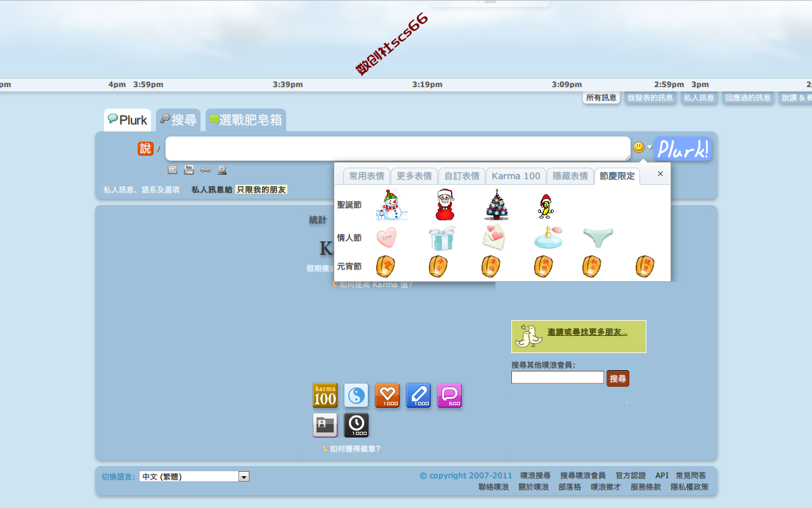This screenshot has height=508, width=812.
Task: Open 邀請或尋找更多朋友 link
Action: pos(587,332)
